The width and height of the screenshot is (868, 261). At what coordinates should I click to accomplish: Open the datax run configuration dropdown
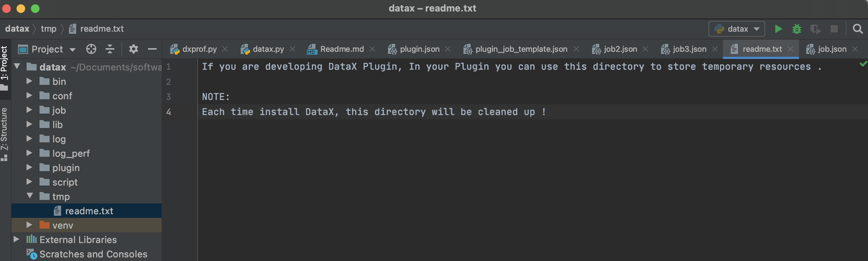tap(737, 29)
